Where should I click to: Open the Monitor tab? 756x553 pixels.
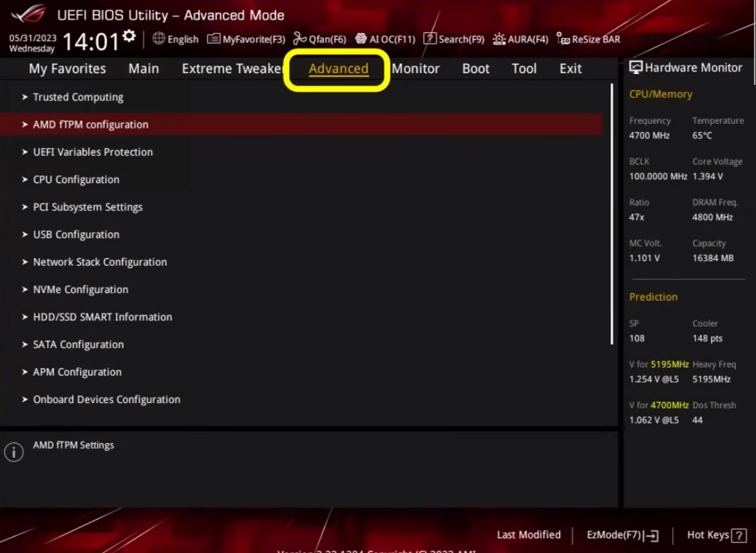click(x=416, y=69)
